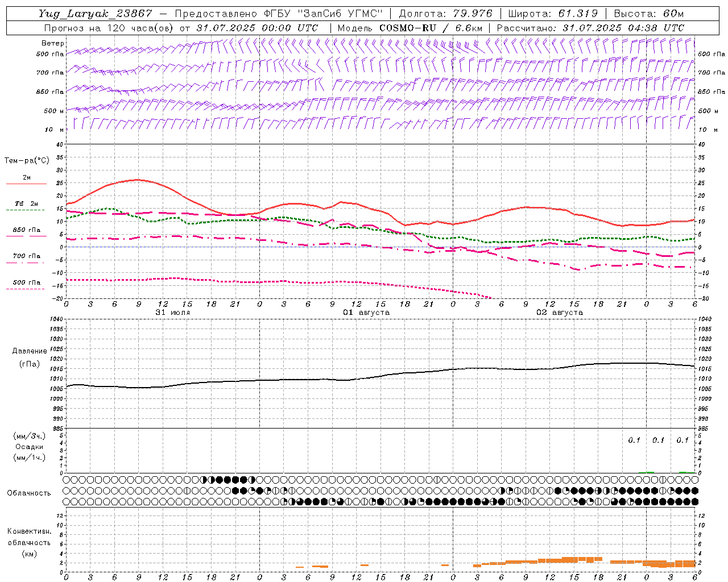Click the (км) unit label for convective clouds
This screenshot has width=728, height=582.
(30, 554)
